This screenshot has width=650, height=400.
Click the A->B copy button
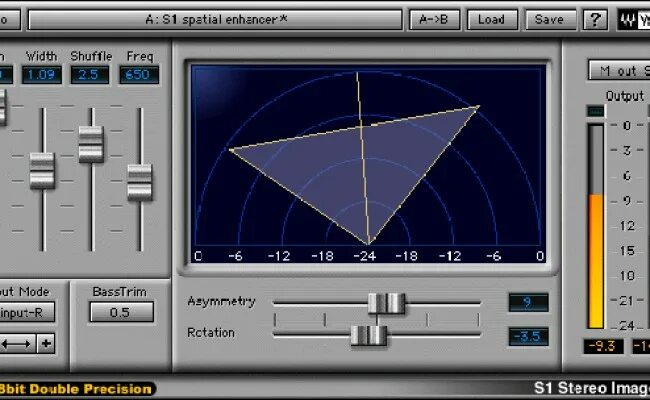434,19
